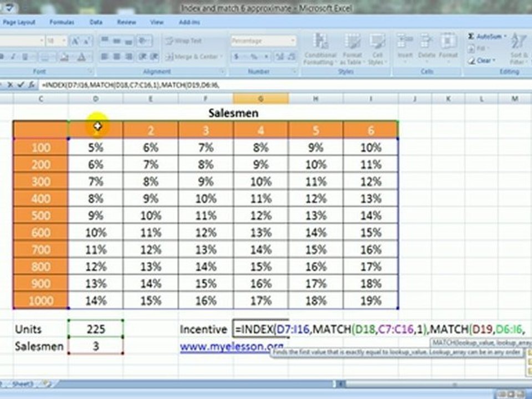Open Sort & Filter menu
Screen dimensions: 532x399
click(519, 49)
